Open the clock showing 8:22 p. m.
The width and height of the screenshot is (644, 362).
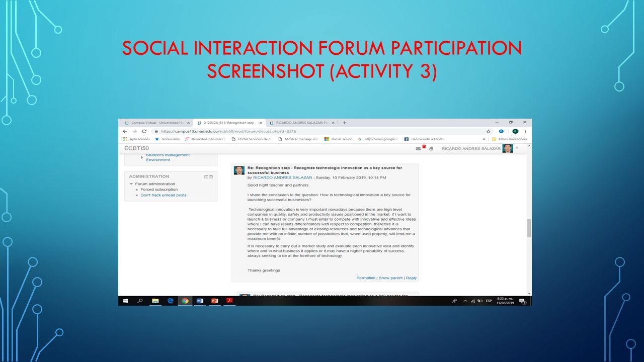[505, 301]
